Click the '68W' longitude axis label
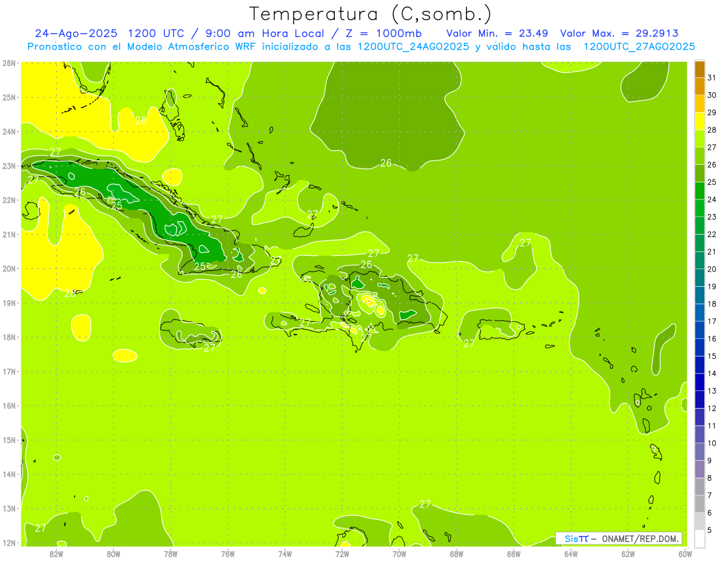728x562 pixels. pos(457,553)
